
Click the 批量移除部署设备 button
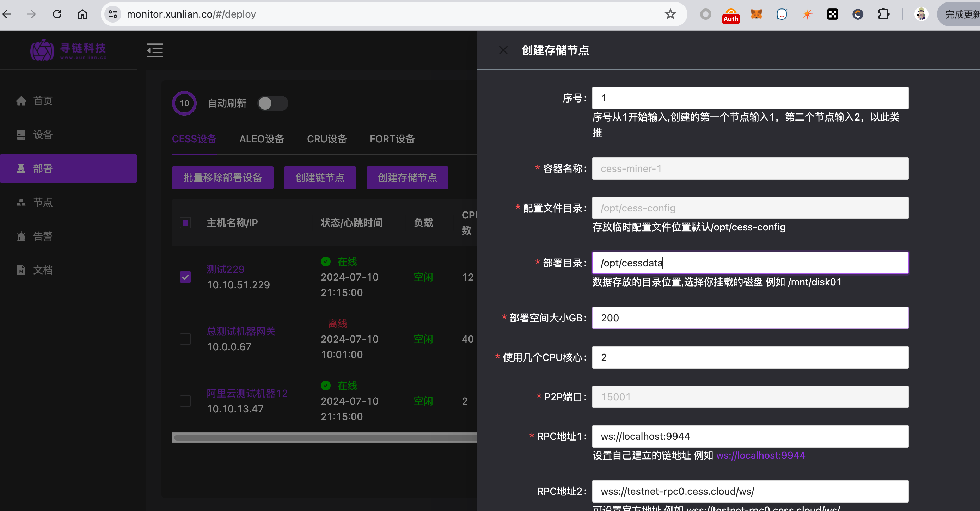click(x=222, y=178)
